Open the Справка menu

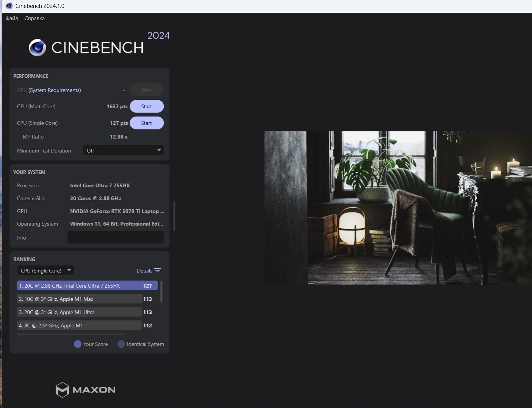point(34,18)
